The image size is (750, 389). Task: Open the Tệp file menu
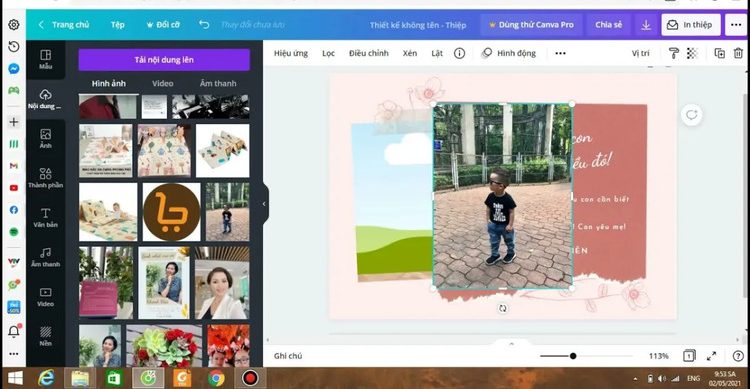click(118, 25)
